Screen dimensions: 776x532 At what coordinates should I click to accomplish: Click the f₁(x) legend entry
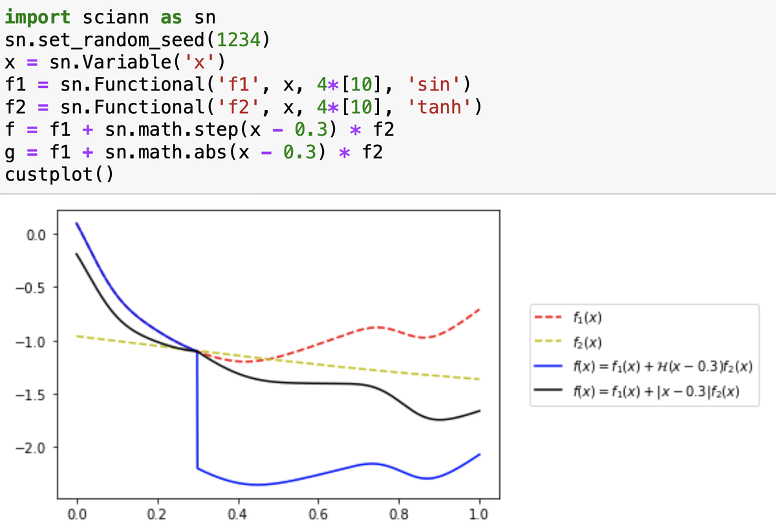click(569, 317)
